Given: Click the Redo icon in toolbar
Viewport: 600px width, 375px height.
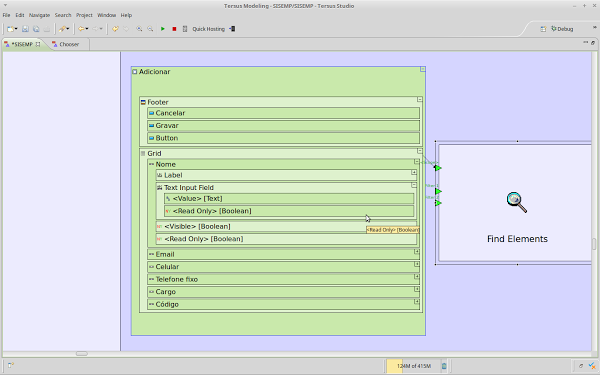Looking at the screenshot, I should (x=126, y=29).
